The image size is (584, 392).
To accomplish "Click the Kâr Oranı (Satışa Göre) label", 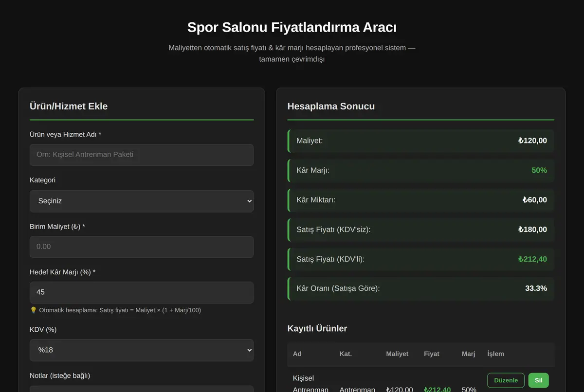I will [x=338, y=288].
